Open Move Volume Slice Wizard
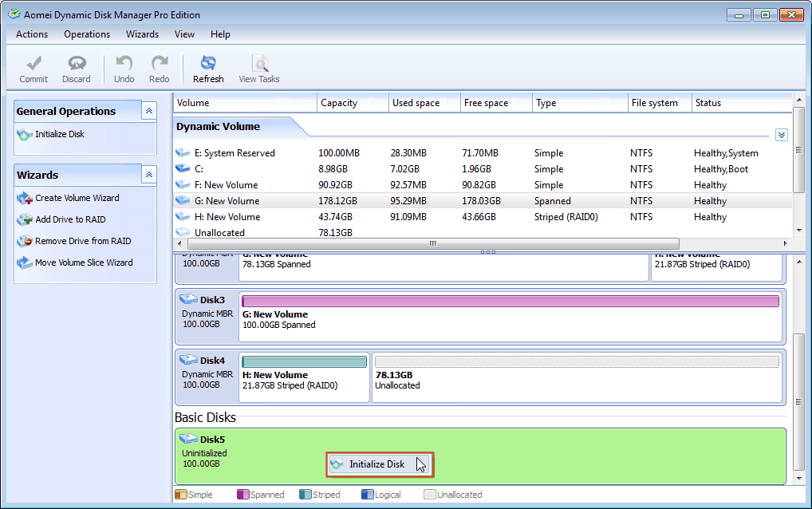Screen dimensions: 812x509 point(83,262)
